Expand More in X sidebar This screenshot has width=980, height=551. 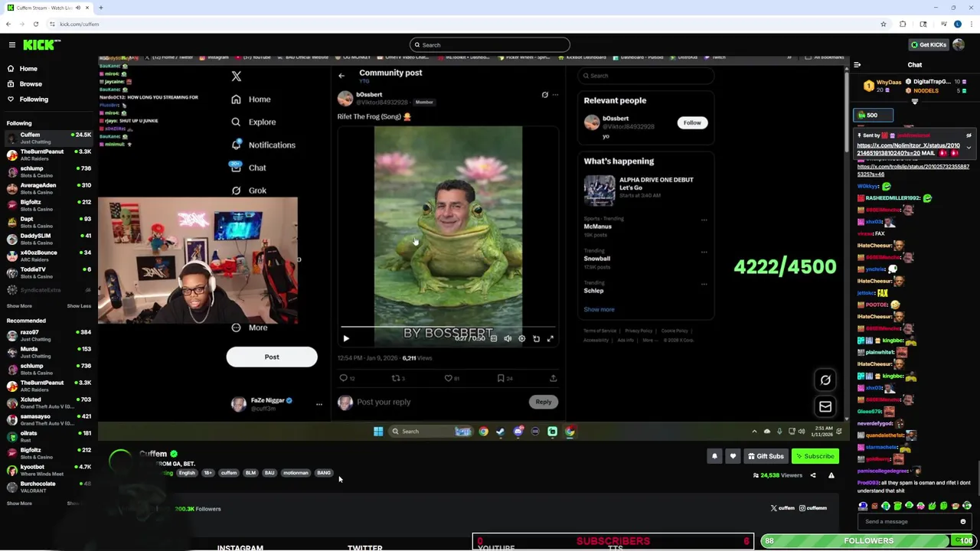point(250,328)
